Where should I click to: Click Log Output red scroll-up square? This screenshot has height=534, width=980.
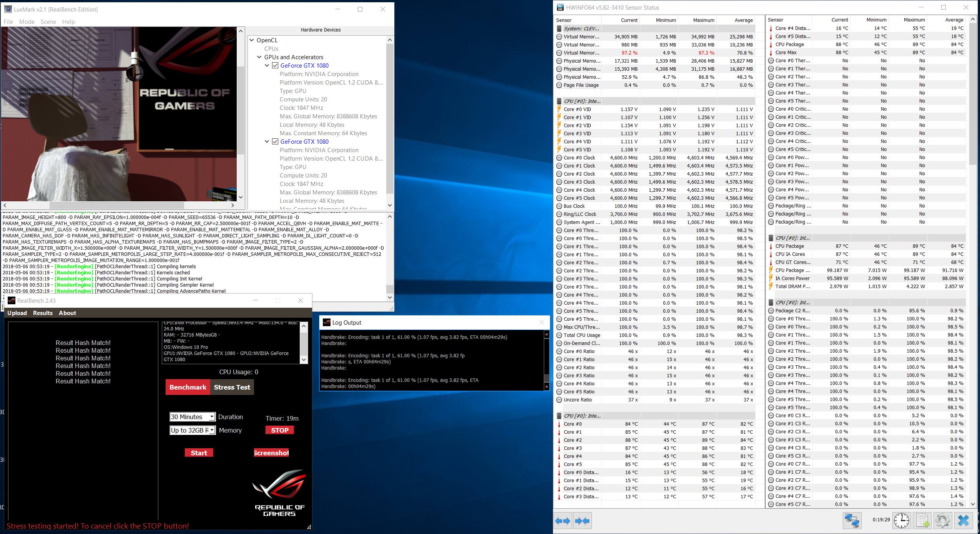(546, 335)
